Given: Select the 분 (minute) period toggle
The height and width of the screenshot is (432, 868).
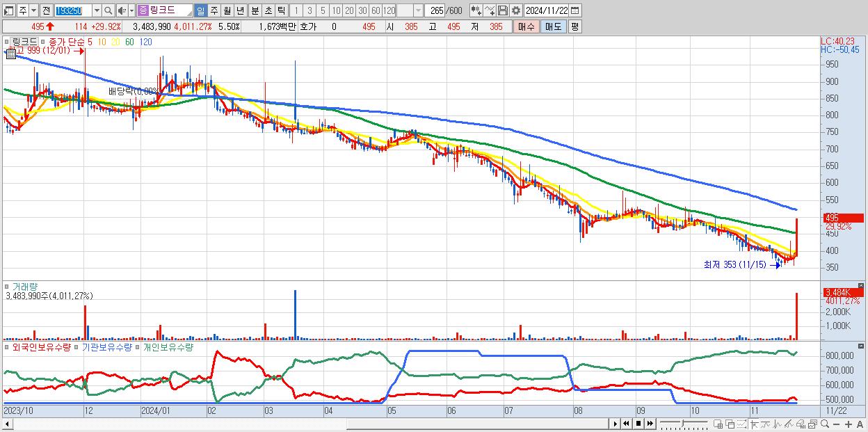Looking at the screenshot, I should (x=254, y=10).
